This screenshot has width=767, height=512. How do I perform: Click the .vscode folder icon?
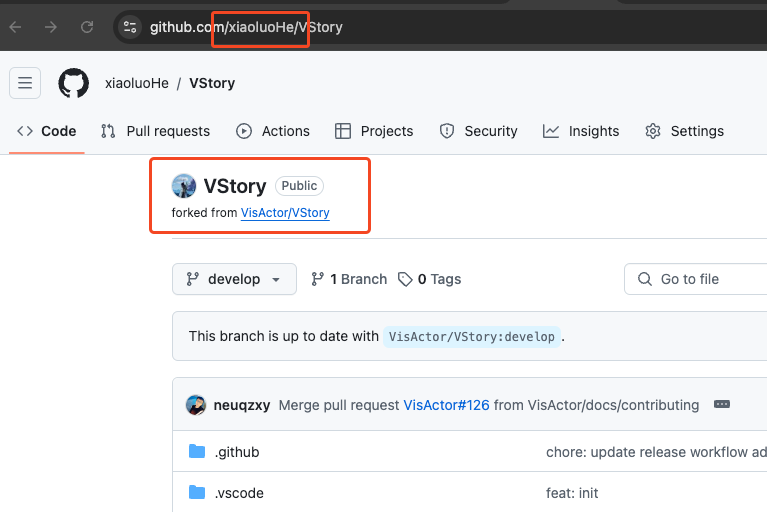click(x=197, y=492)
